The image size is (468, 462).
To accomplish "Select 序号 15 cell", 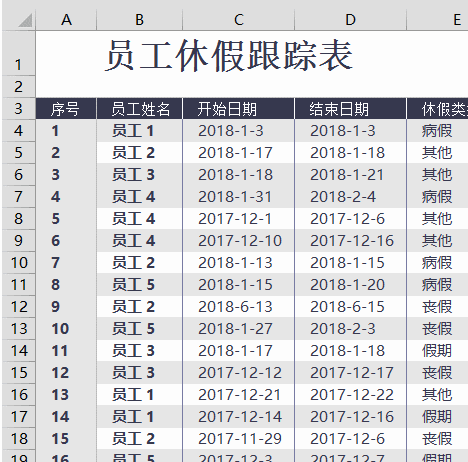I will pos(66,439).
